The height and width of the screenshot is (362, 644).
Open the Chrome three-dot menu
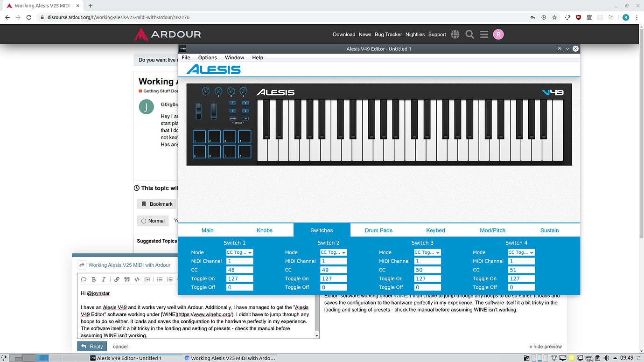tap(637, 17)
